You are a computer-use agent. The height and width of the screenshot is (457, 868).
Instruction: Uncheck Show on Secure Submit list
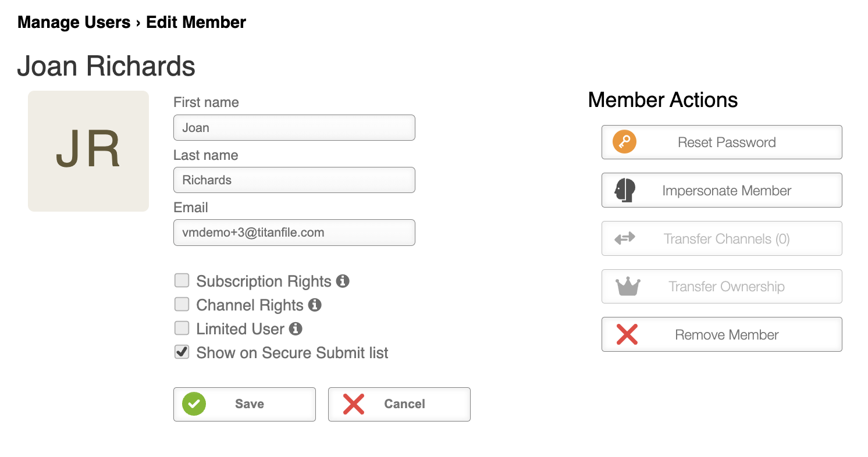(x=182, y=352)
